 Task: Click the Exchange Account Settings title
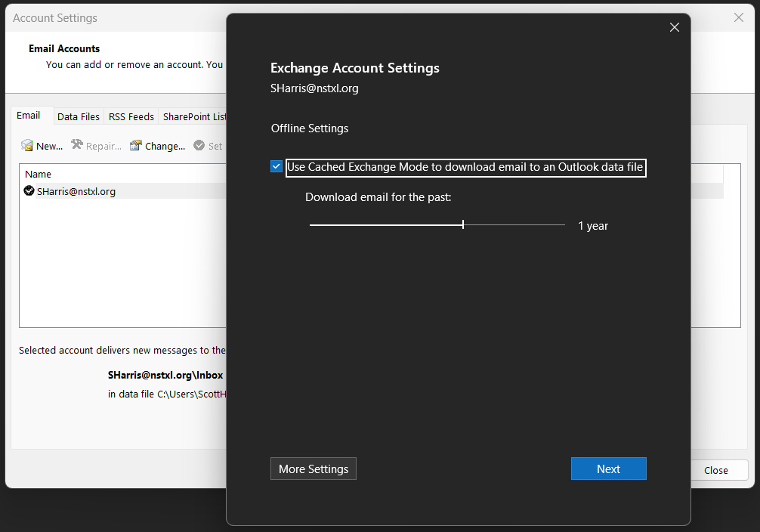[355, 68]
